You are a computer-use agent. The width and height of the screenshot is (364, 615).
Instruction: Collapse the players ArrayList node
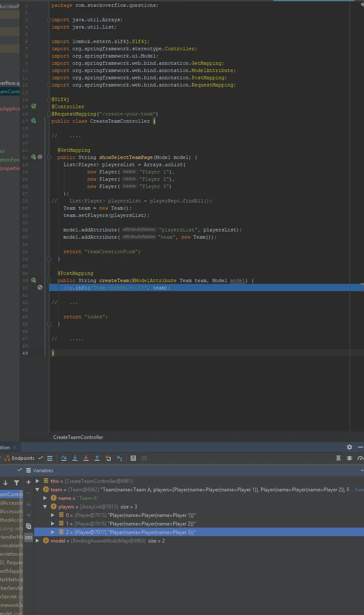tap(45, 507)
